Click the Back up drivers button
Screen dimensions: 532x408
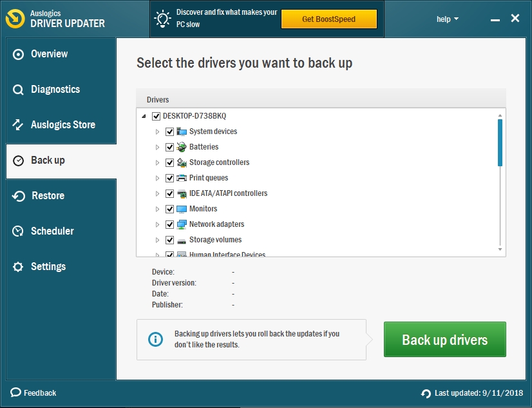click(x=444, y=340)
